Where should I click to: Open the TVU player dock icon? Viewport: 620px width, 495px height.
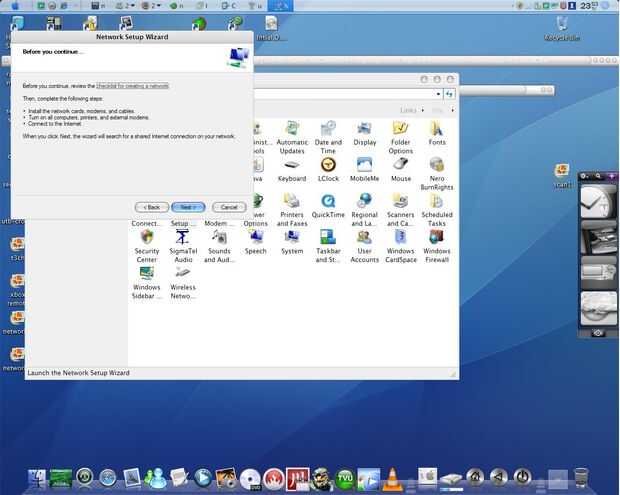(345, 479)
